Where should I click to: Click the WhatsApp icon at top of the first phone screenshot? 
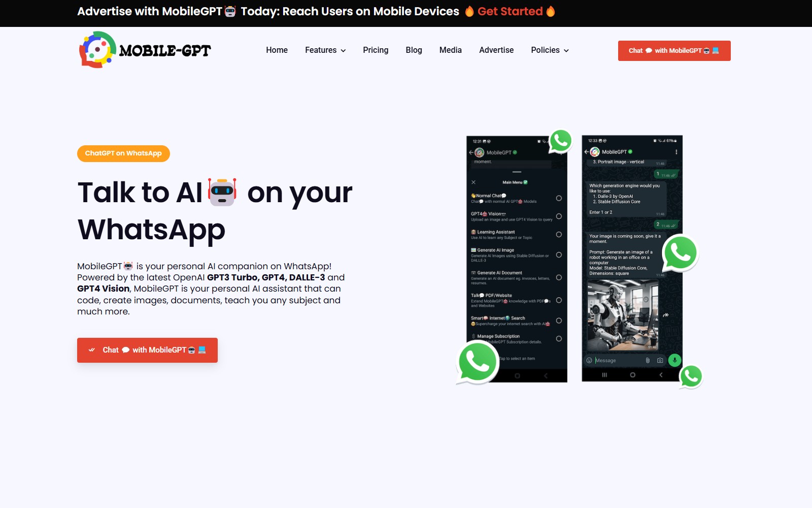[x=560, y=141]
